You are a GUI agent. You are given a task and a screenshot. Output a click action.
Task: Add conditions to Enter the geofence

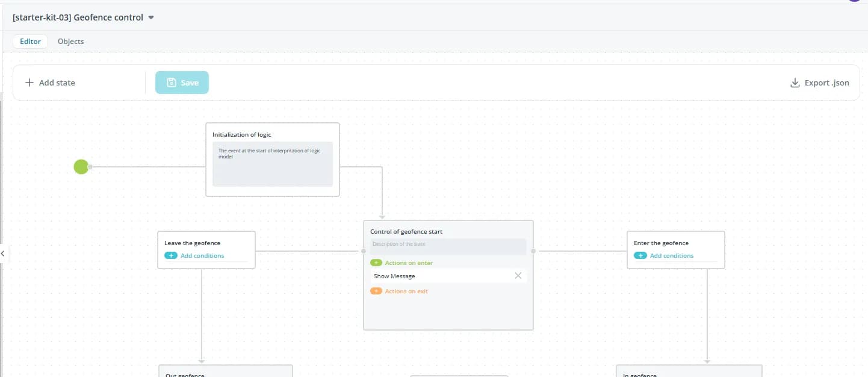[671, 256]
